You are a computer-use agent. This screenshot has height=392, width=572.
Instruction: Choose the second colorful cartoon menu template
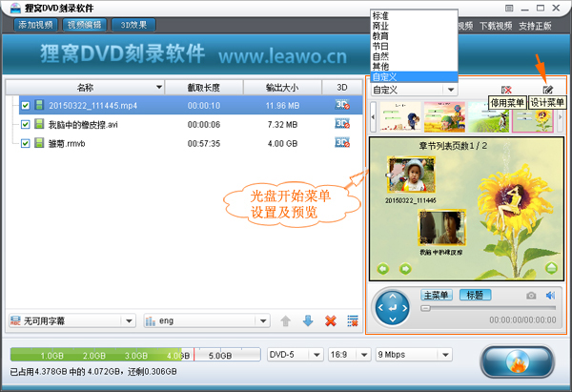(x=444, y=116)
